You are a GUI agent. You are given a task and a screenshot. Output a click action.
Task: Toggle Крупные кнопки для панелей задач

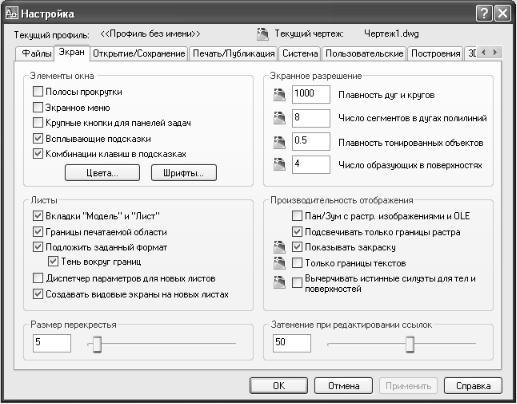coord(38,123)
